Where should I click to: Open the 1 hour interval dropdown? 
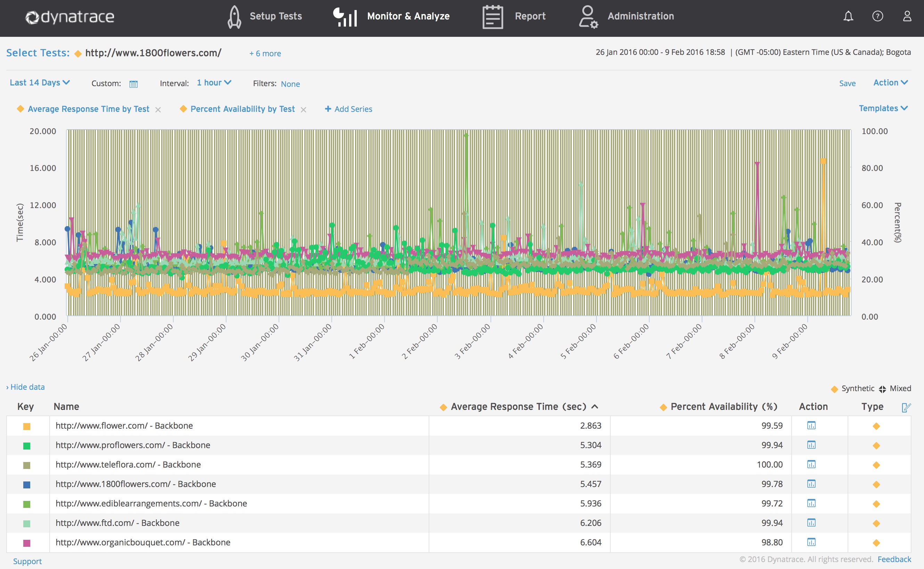point(214,83)
